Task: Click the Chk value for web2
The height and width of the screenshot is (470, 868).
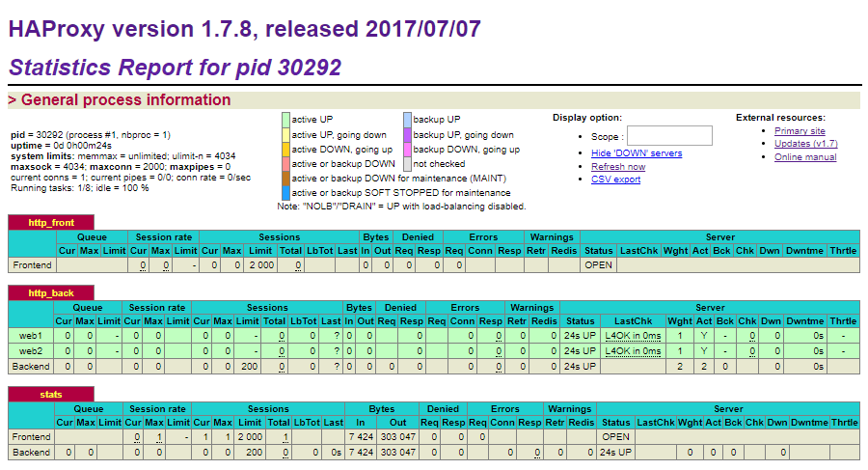Action: tap(752, 351)
